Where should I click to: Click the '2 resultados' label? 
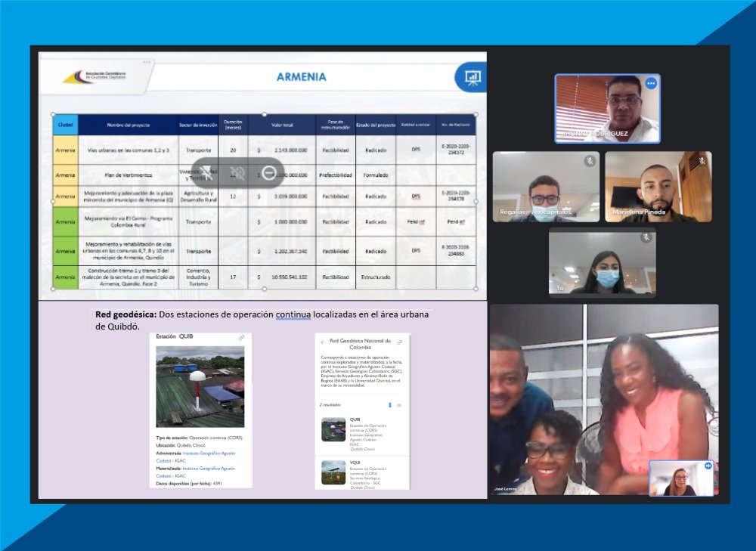330,405
